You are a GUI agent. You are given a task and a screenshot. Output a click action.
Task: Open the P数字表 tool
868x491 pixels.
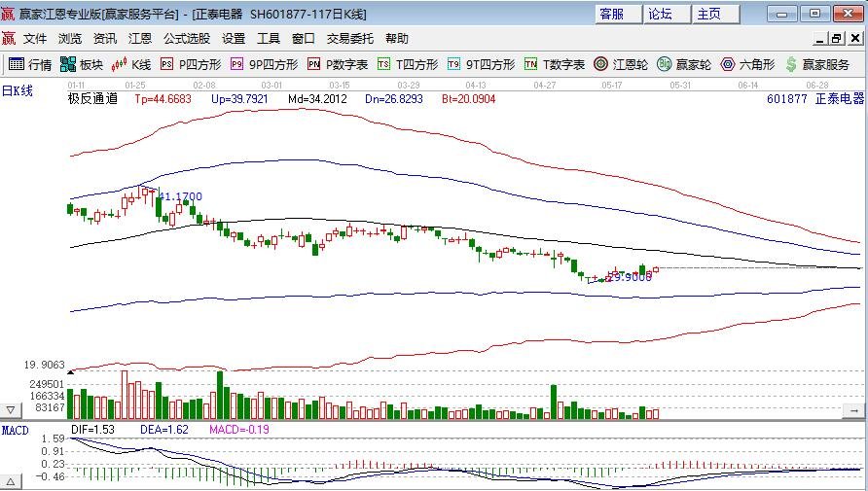click(x=338, y=65)
